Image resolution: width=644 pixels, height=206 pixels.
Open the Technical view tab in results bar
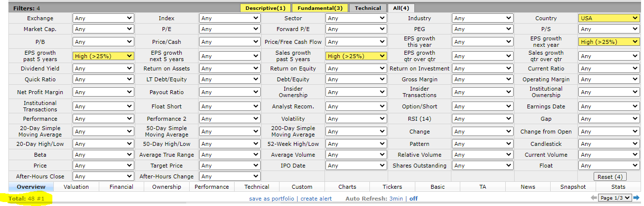(x=257, y=187)
